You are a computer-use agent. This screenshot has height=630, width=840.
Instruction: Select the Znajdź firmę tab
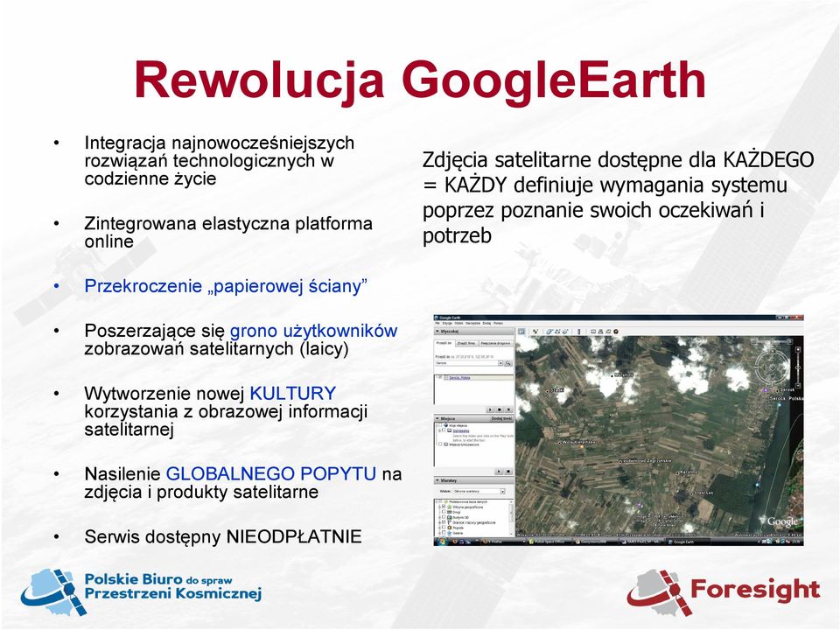pyautogui.click(x=466, y=343)
